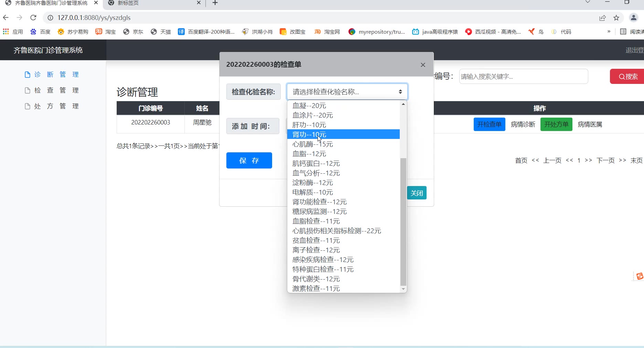Open the 改图宝 bookmark

[x=293, y=32]
